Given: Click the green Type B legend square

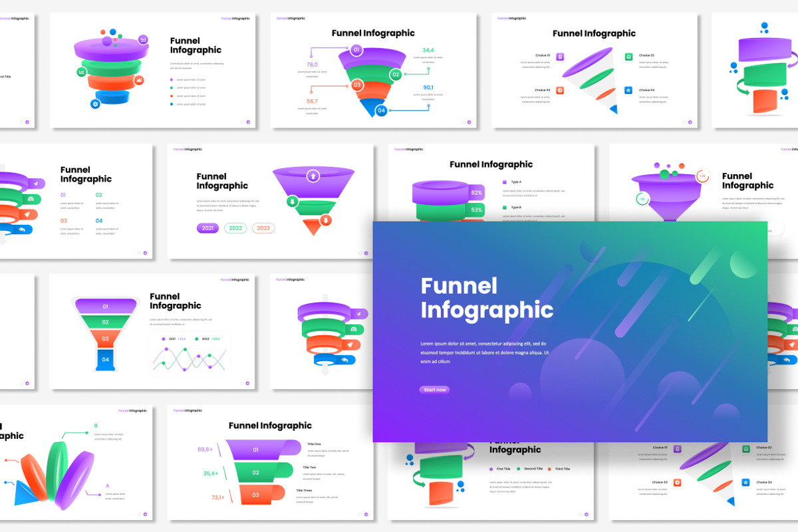Looking at the screenshot, I should [505, 207].
